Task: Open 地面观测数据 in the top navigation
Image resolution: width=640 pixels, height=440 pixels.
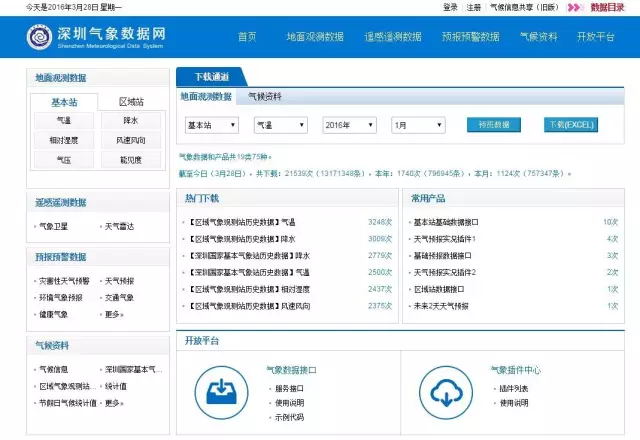Action: coord(315,37)
